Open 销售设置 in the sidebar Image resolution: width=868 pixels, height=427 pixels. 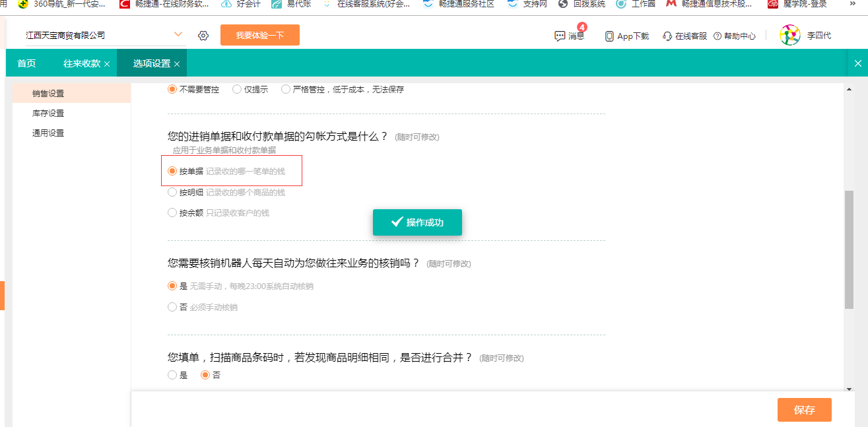click(71, 94)
